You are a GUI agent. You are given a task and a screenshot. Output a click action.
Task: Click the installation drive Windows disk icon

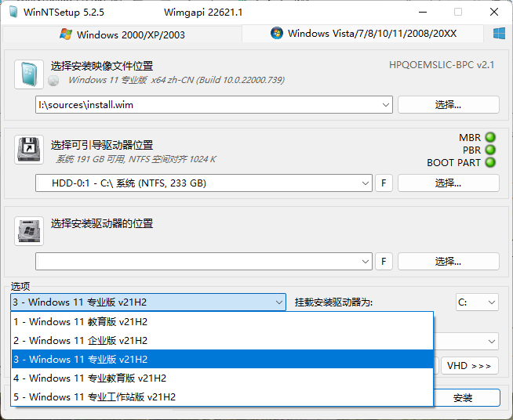tap(29, 230)
